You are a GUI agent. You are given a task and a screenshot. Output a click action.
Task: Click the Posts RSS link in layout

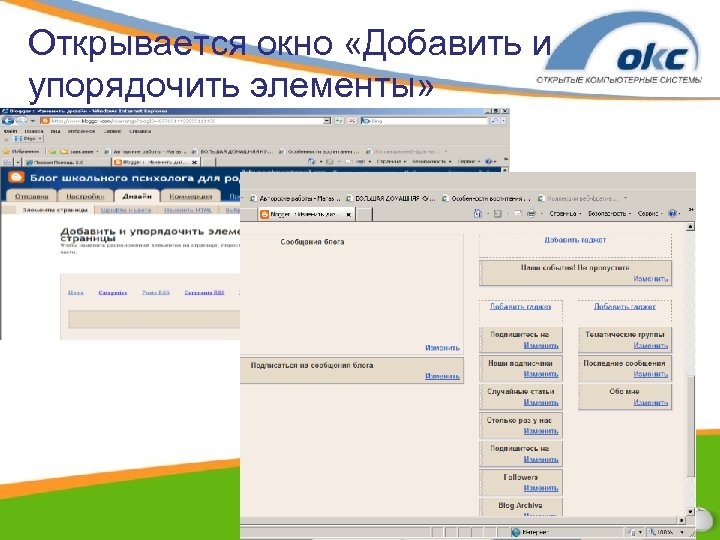click(x=156, y=292)
